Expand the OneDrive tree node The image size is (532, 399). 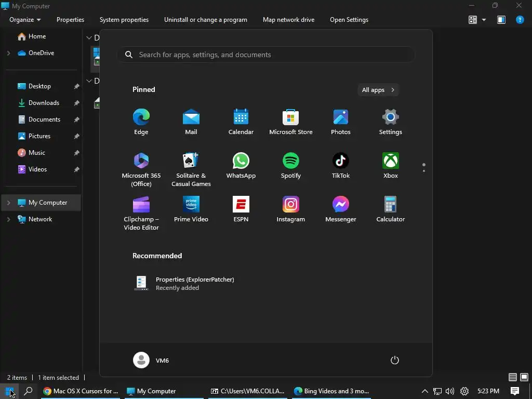pyautogui.click(x=9, y=53)
